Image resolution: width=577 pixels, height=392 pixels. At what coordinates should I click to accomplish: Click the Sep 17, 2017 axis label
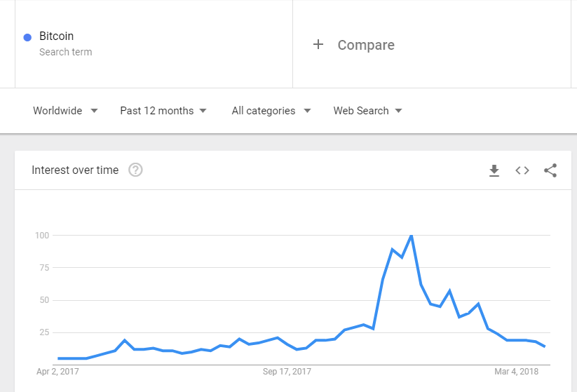(287, 372)
